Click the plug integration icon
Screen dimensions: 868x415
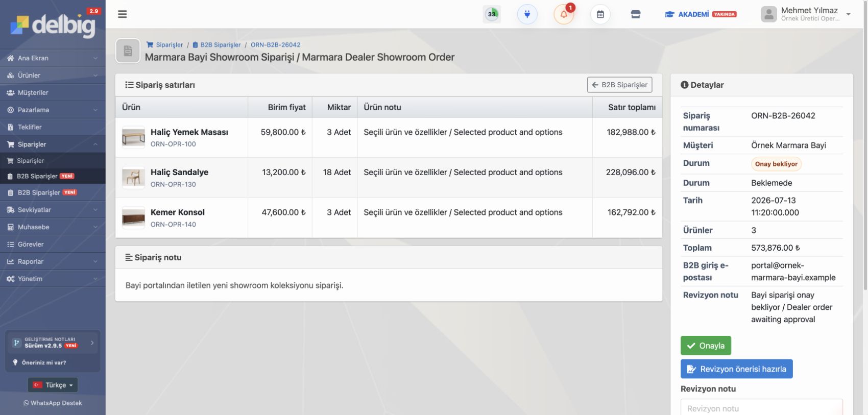(527, 14)
